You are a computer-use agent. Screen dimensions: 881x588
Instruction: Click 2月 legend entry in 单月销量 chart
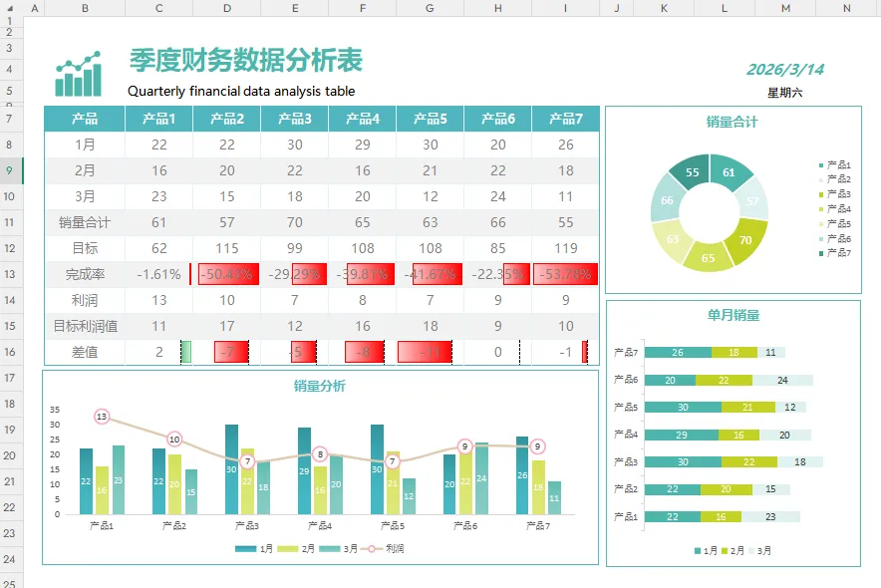click(x=733, y=551)
